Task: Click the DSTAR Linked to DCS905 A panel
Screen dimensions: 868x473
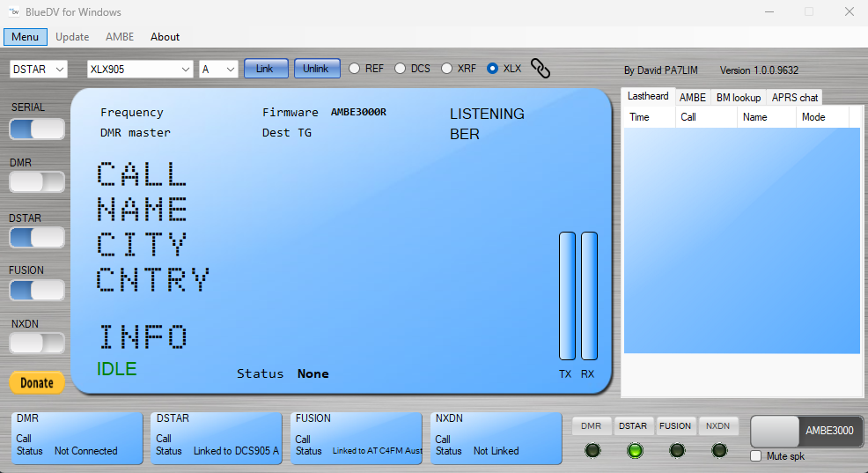Action: tap(217, 438)
